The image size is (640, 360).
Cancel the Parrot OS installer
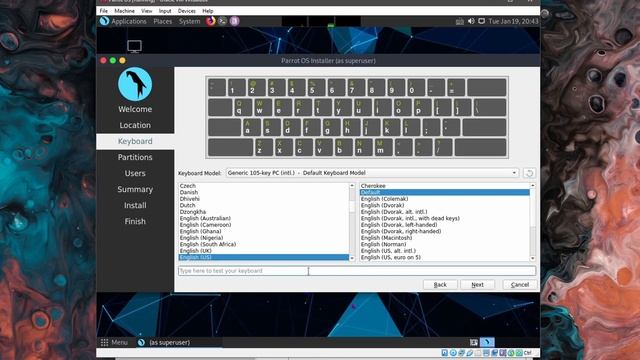[x=520, y=284]
